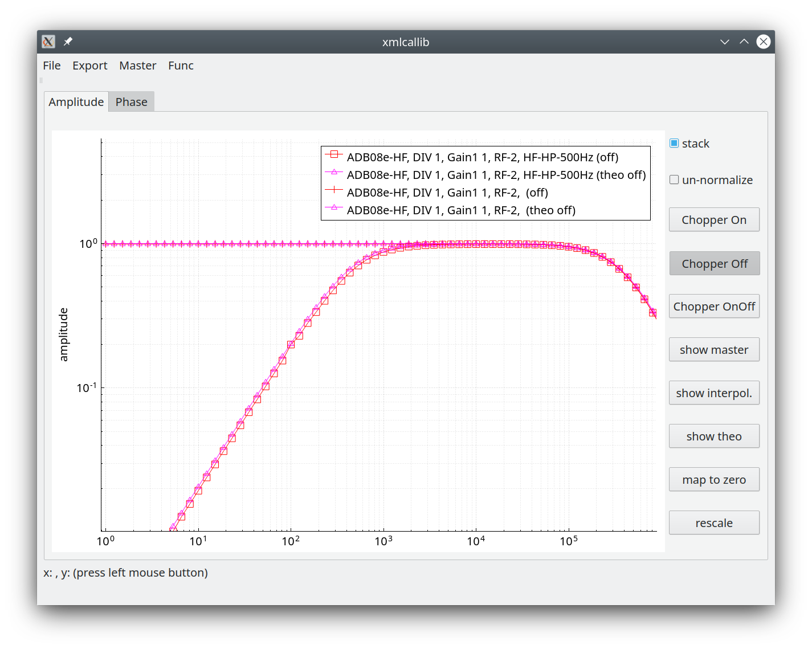Click the show theo button
Image resolution: width=812 pixels, height=649 pixels.
pyautogui.click(x=715, y=436)
